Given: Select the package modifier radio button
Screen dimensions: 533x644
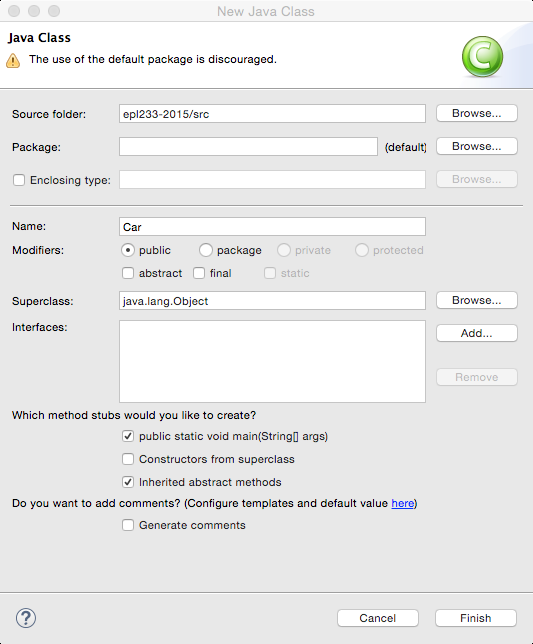Looking at the screenshot, I should (x=206, y=250).
